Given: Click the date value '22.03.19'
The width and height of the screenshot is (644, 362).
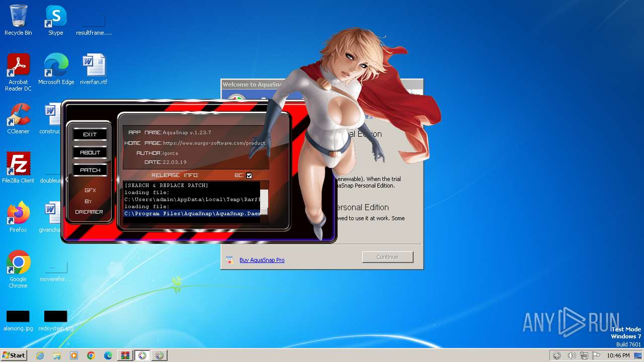Looking at the screenshot, I should tap(175, 162).
